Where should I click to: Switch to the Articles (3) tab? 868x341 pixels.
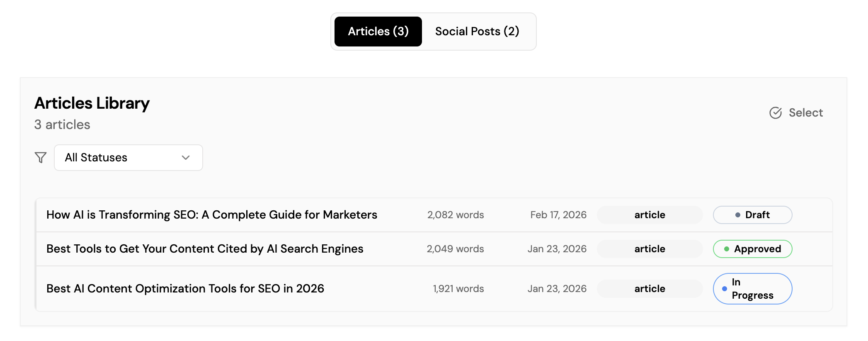point(378,32)
